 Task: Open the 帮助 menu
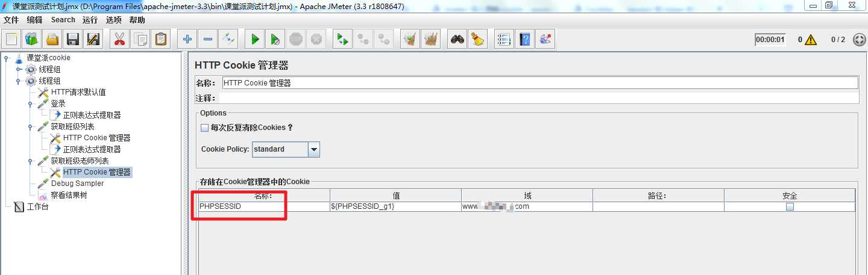point(137,20)
